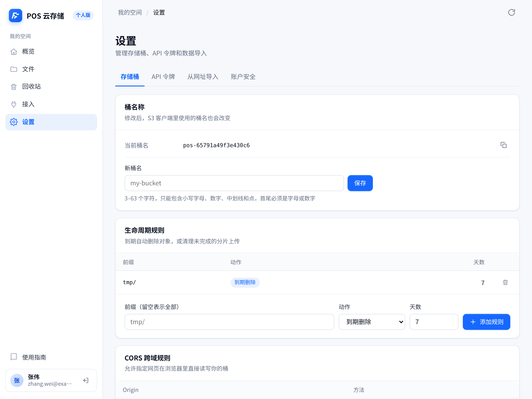
Task: Click the CORS 跨域规则 heading
Action: click(x=147, y=358)
